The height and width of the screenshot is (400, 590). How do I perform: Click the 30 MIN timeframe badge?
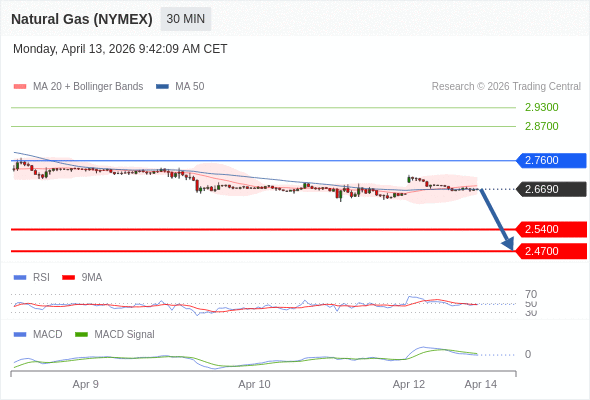pos(186,19)
